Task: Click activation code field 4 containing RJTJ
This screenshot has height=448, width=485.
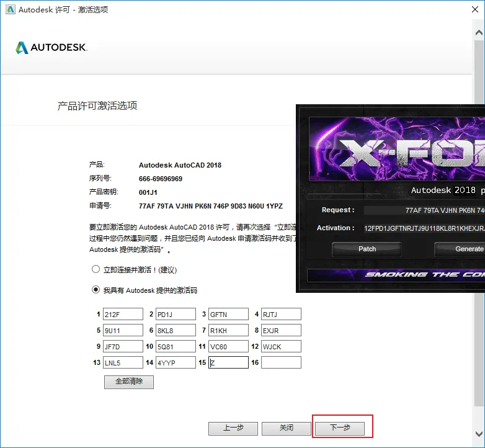Action: (x=281, y=314)
